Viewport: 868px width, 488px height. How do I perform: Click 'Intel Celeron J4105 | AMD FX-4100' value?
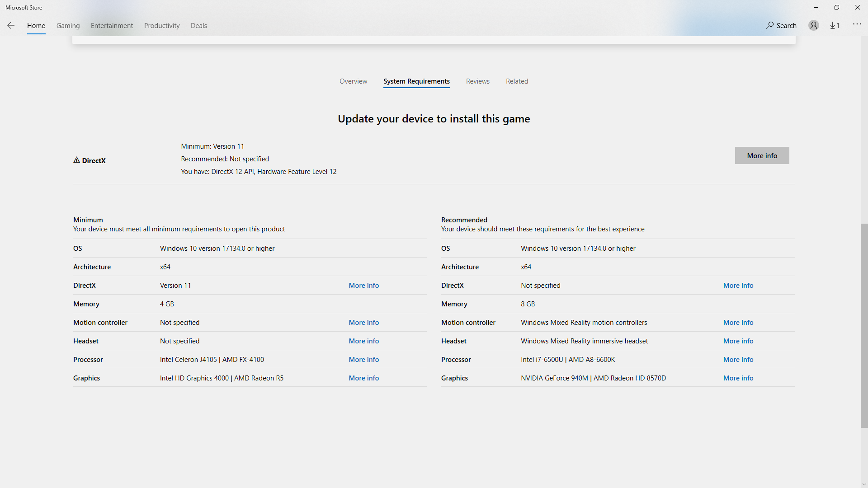(212, 360)
